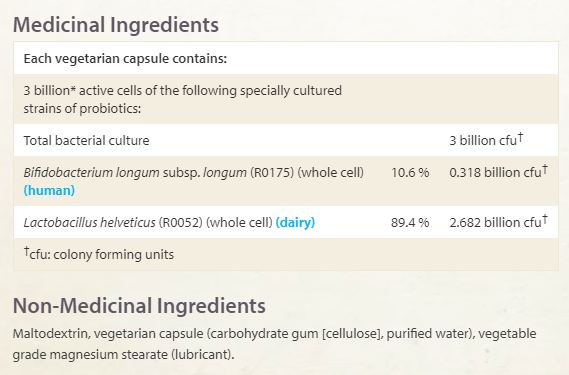Click the 3 billion active cells description
The image size is (569, 375).
pos(183,99)
